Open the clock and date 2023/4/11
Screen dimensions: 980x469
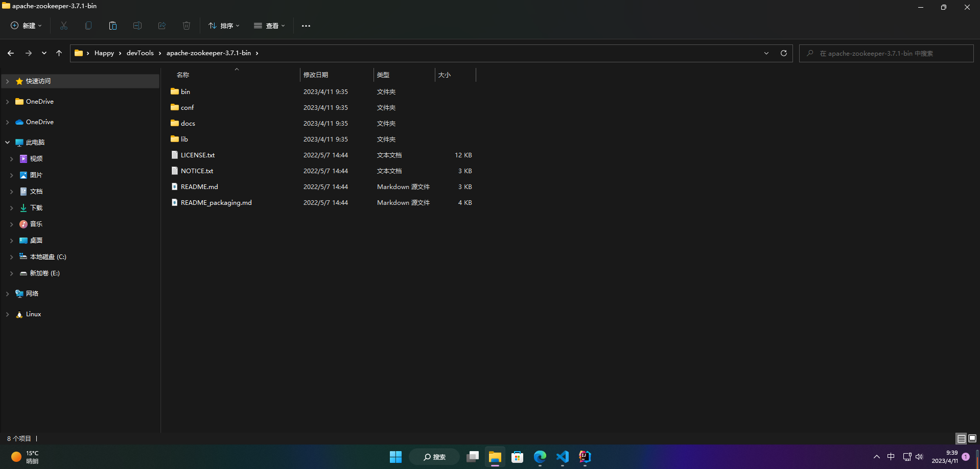pos(945,457)
